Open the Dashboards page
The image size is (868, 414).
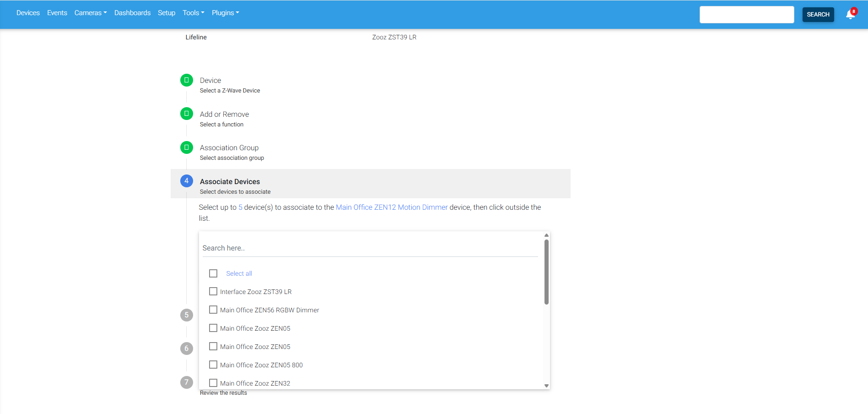pos(132,13)
